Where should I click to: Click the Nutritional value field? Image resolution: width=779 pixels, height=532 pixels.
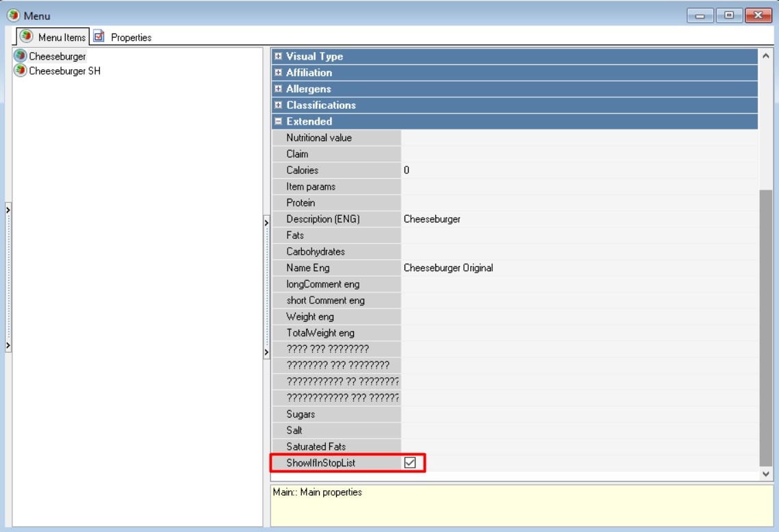[x=578, y=138]
